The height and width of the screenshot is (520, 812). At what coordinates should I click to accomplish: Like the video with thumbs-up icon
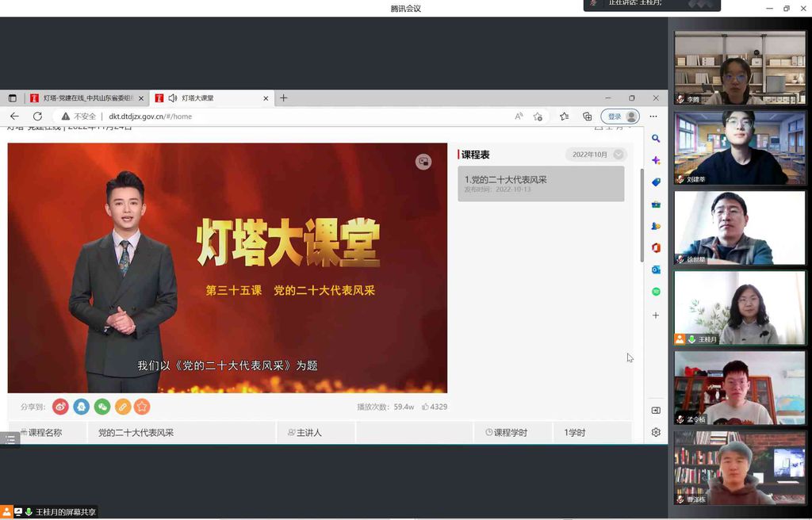(425, 407)
